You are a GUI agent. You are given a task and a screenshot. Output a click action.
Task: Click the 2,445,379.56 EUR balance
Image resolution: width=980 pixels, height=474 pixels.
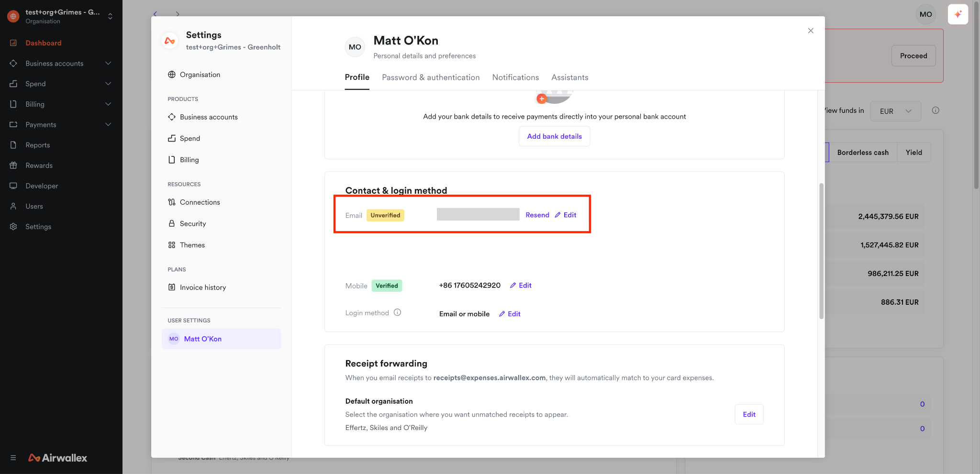click(888, 217)
